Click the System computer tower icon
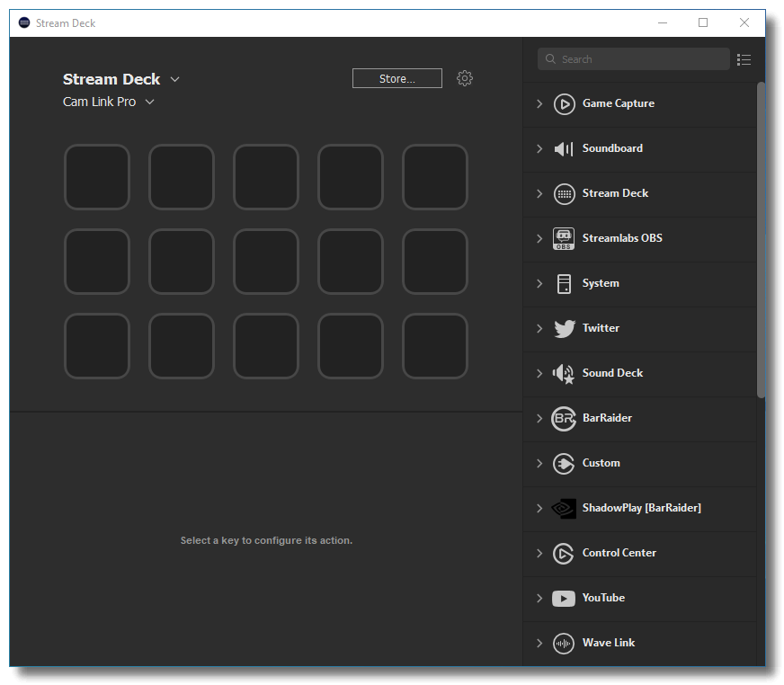This screenshot has width=784, height=685. [x=564, y=283]
